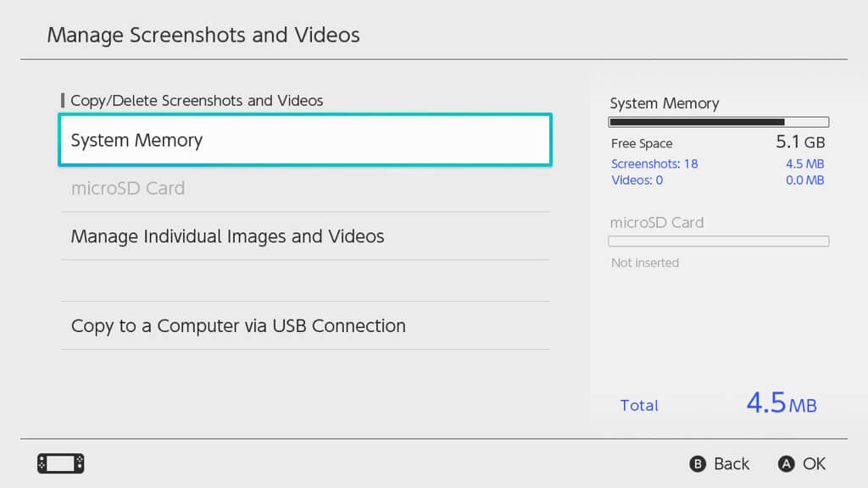The width and height of the screenshot is (868, 488).
Task: Click the Total label in the storage panel
Action: pos(639,405)
